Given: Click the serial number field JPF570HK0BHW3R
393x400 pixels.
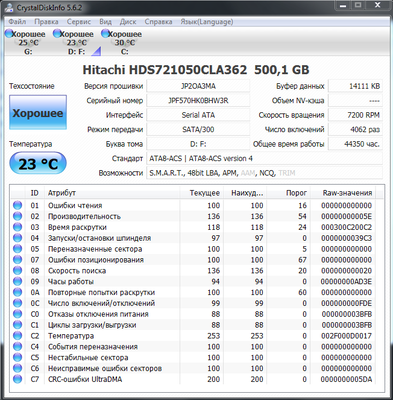Looking at the screenshot, I should click(198, 100).
